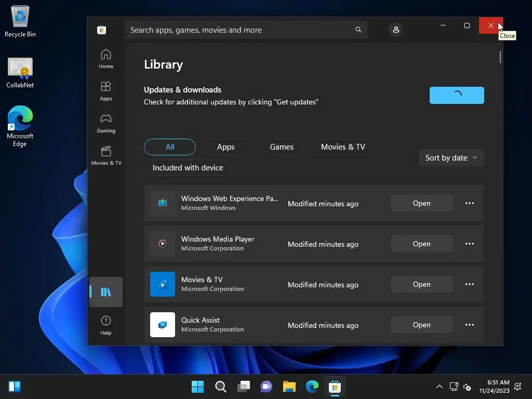Select the All filter tab

[x=170, y=147]
